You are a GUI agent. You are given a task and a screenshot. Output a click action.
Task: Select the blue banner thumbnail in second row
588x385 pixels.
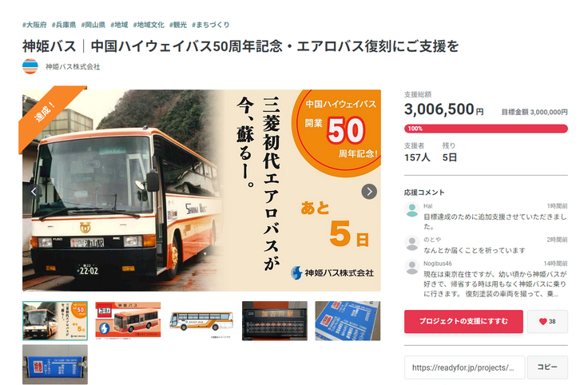[x=55, y=364]
